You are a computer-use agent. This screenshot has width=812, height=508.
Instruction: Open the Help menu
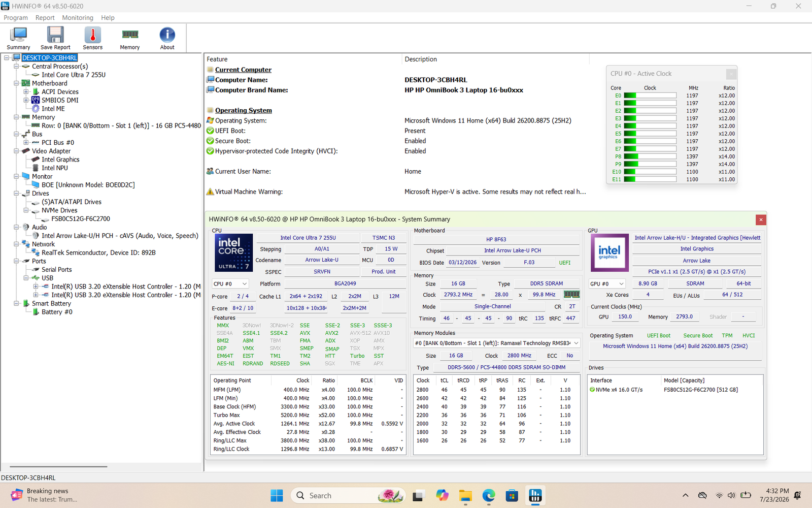click(108, 18)
